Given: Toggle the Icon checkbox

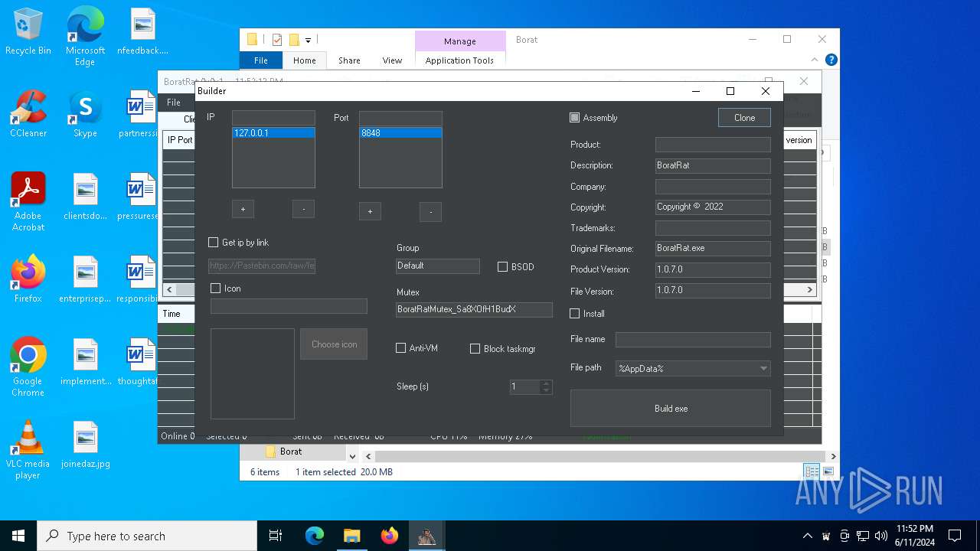Looking at the screenshot, I should click(216, 289).
